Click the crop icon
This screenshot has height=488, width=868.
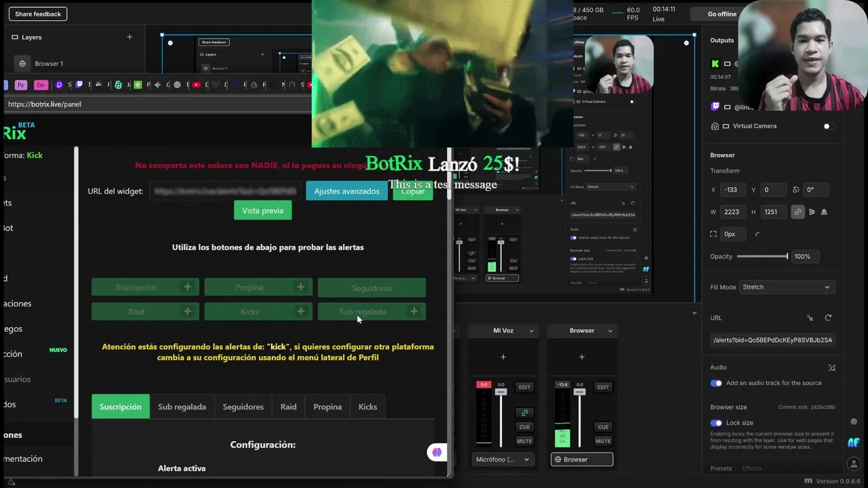(713, 234)
